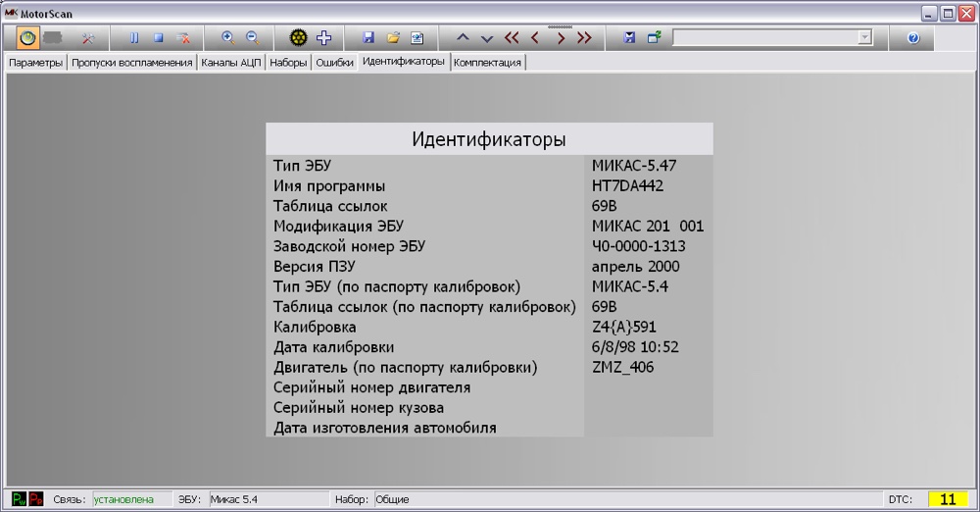
Task: Step forward with single right arrow
Action: pyautogui.click(x=561, y=38)
